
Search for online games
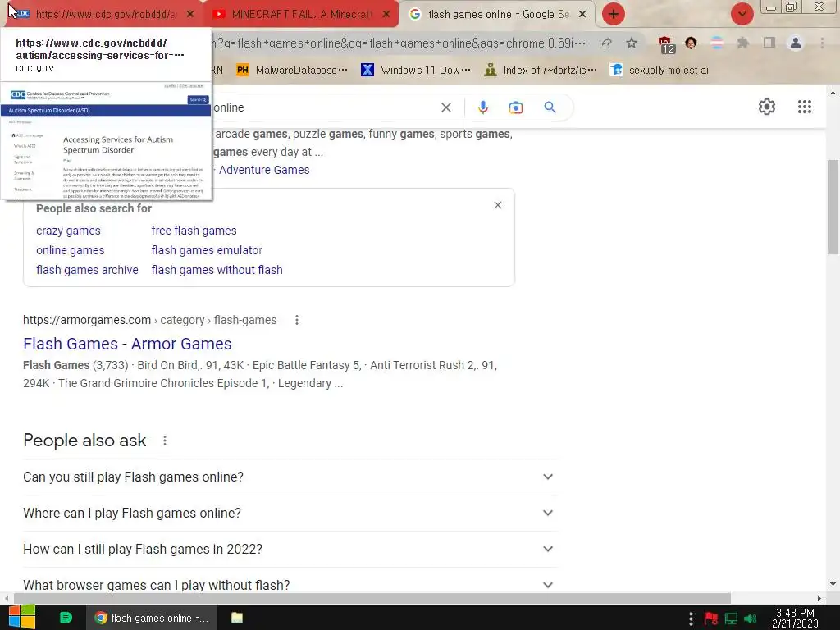pos(71,251)
